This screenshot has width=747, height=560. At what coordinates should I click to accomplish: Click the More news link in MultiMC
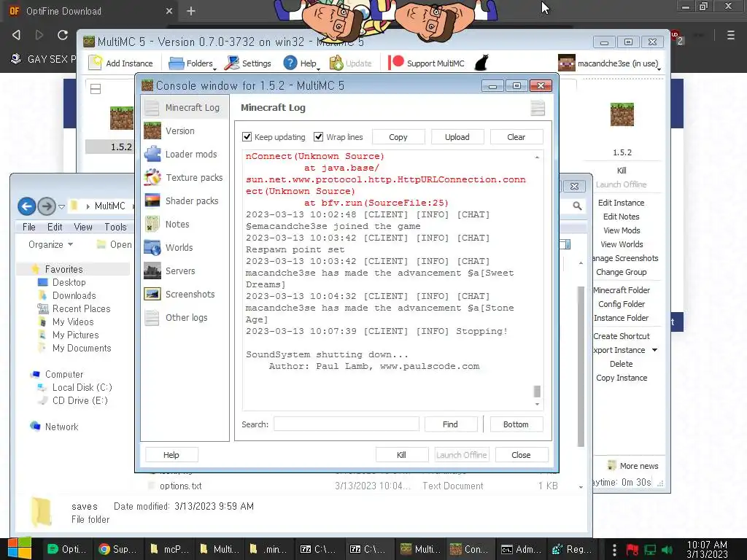tap(639, 466)
